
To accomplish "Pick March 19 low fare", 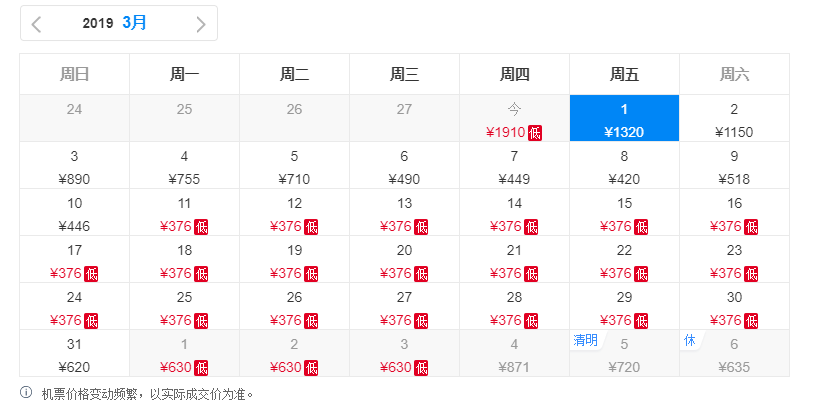I will (x=294, y=259).
